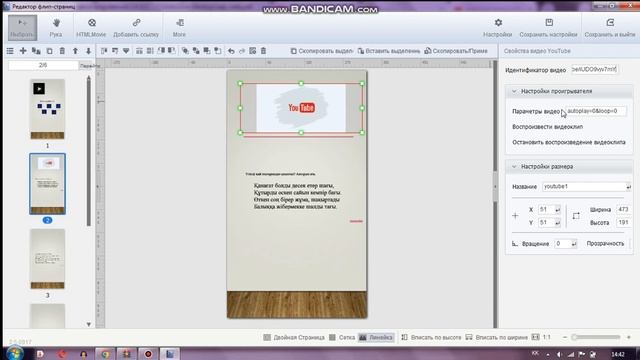Screen dimensions: 640x360
Task: Click the Параметры видео input field
Action: [596, 111]
